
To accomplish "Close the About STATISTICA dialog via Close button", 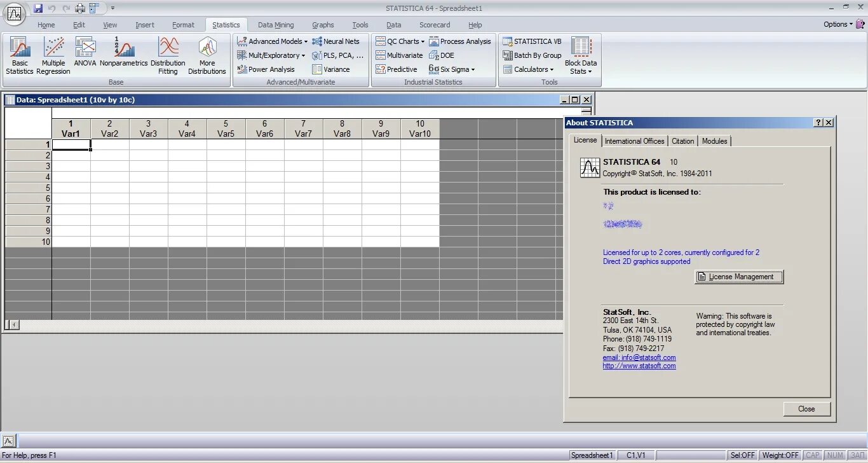I will (806, 409).
